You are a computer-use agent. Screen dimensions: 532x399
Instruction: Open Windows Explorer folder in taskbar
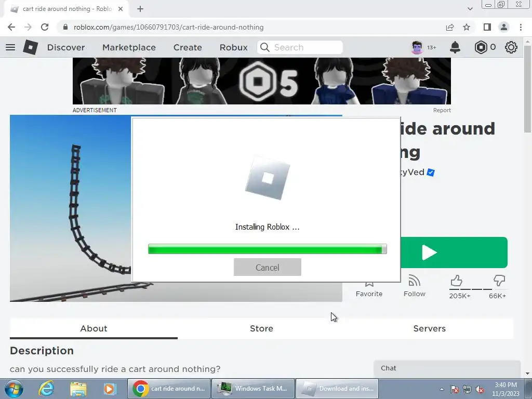[x=78, y=389]
